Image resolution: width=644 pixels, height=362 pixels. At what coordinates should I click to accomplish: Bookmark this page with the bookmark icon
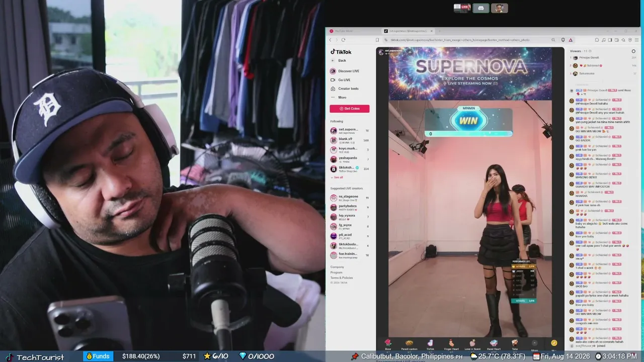[377, 40]
